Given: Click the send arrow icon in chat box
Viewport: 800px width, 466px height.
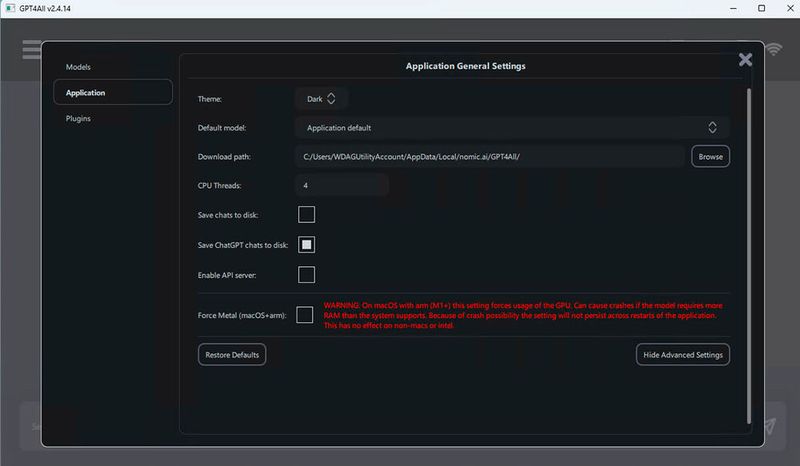Looking at the screenshot, I should pos(770,426).
